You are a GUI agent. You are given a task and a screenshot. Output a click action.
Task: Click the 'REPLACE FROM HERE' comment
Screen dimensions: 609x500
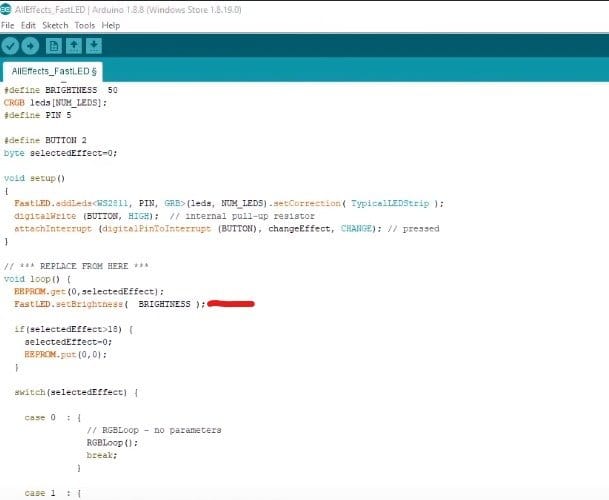point(77,267)
